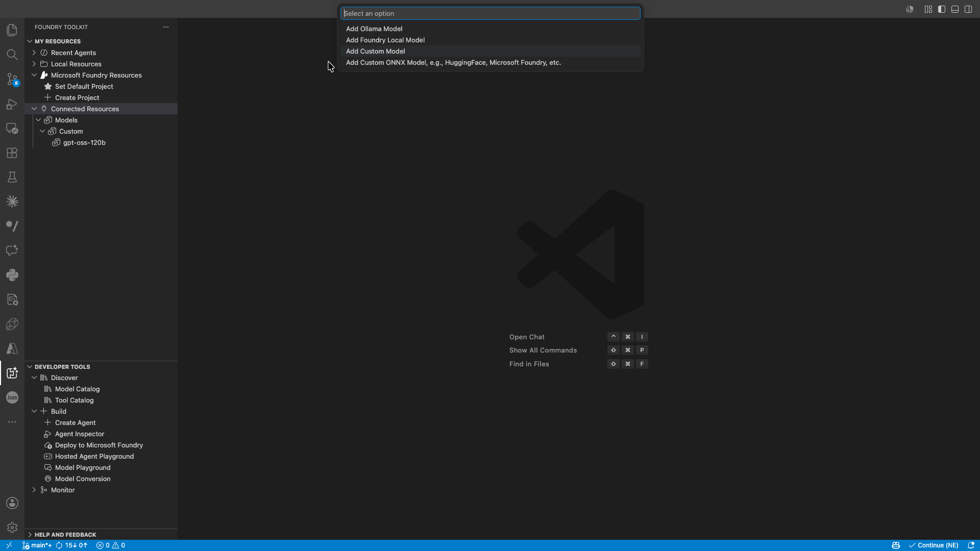The height and width of the screenshot is (551, 980).
Task: Open Model Playground
Action: click(83, 467)
